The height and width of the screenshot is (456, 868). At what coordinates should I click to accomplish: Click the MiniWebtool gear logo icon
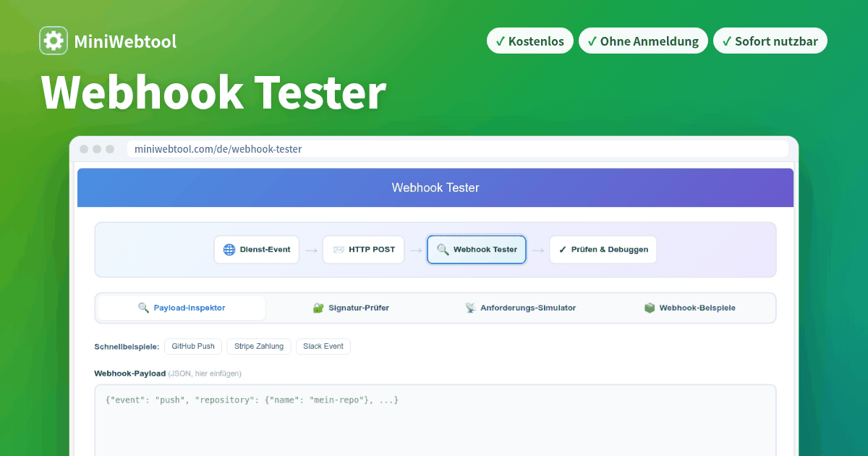(x=54, y=41)
